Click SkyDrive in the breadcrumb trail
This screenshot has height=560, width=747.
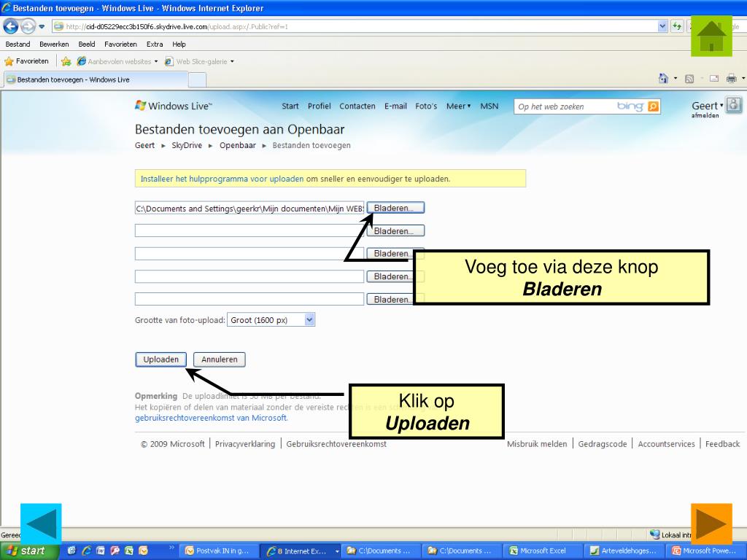[x=187, y=145]
